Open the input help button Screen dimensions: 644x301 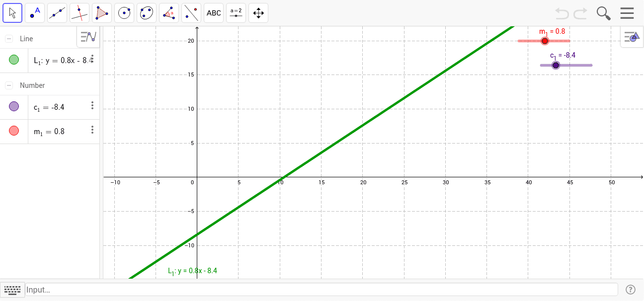click(x=631, y=290)
